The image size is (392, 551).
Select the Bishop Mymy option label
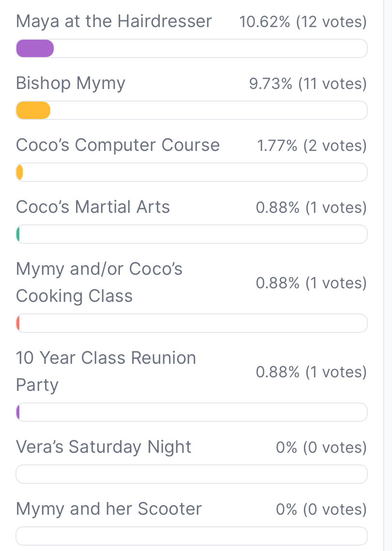(x=71, y=83)
